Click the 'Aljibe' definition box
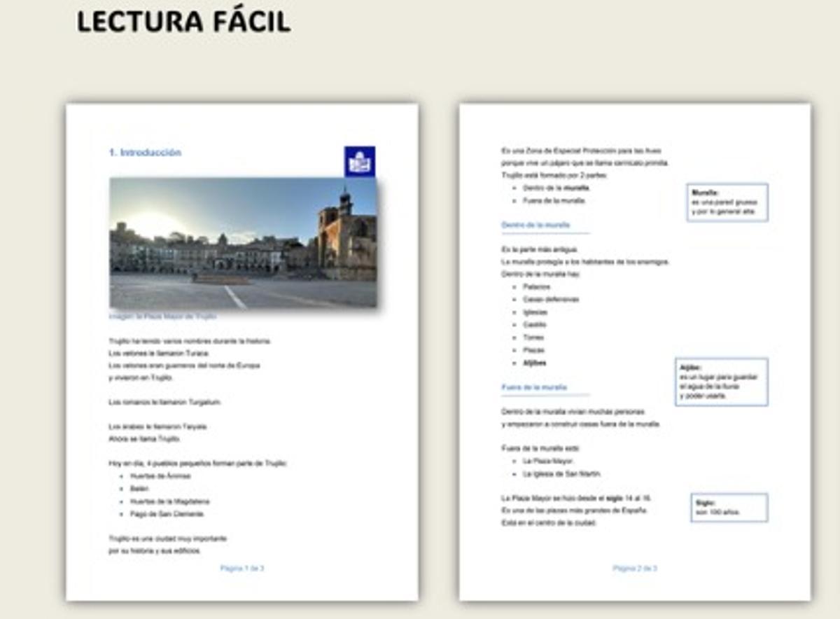The height and width of the screenshot is (619, 840). pos(722,382)
